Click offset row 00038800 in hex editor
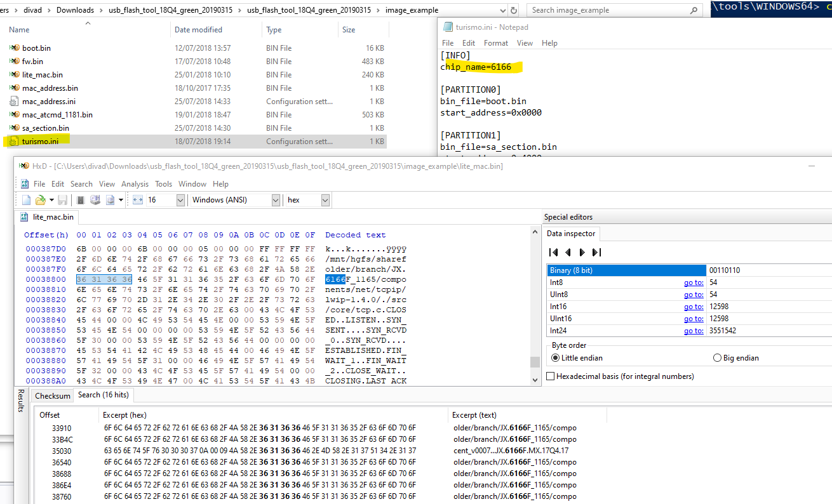The image size is (832, 504). click(46, 279)
